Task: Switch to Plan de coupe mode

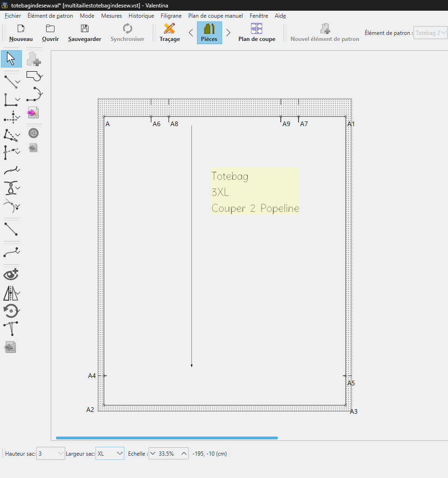Action: [257, 33]
